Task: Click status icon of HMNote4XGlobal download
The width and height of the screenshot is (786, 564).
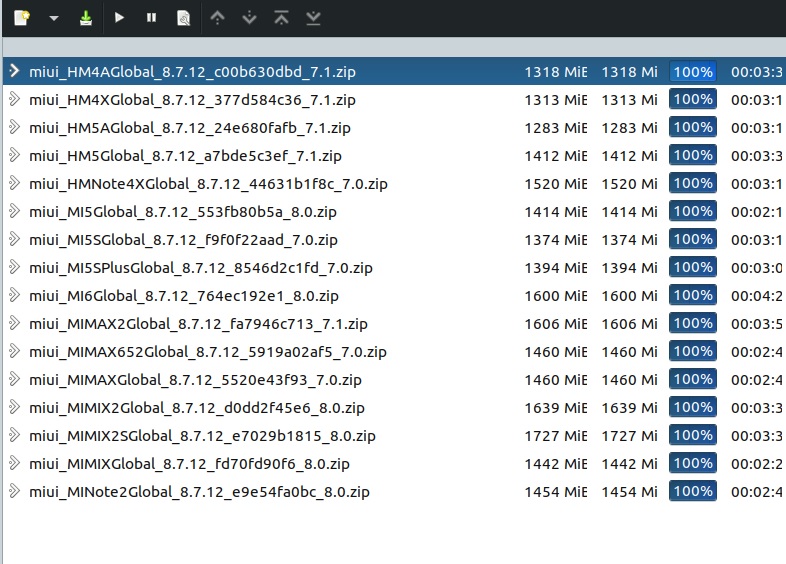Action: (15, 183)
